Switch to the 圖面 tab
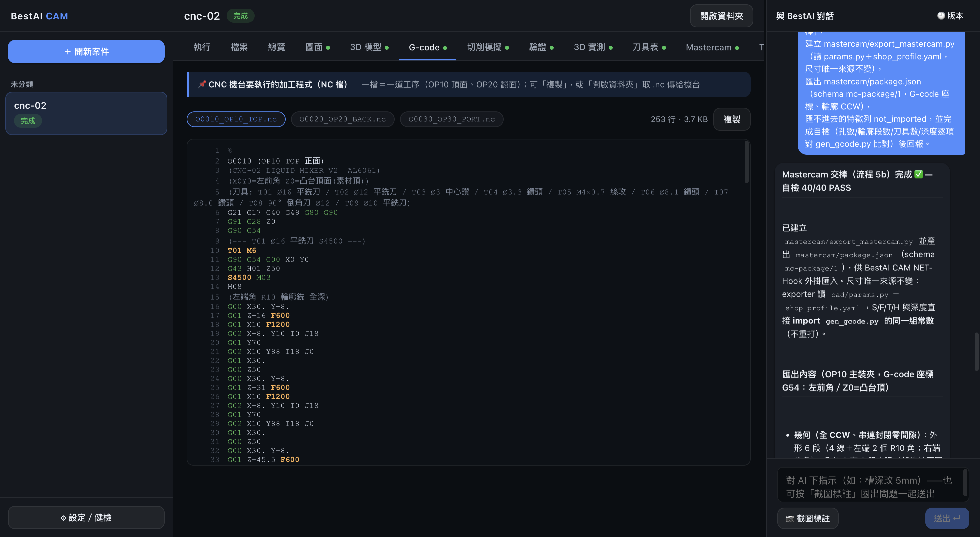The height and width of the screenshot is (537, 980). (x=317, y=47)
